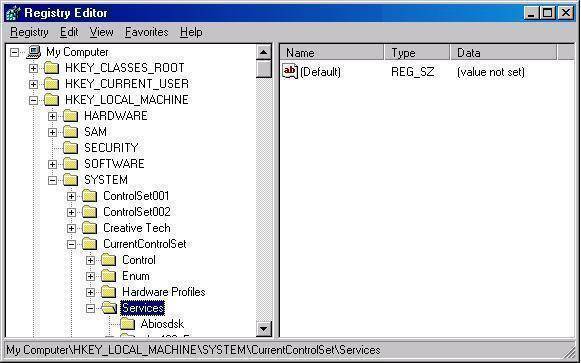
Task: Click the HARDWARE folder icon
Action: (70, 116)
